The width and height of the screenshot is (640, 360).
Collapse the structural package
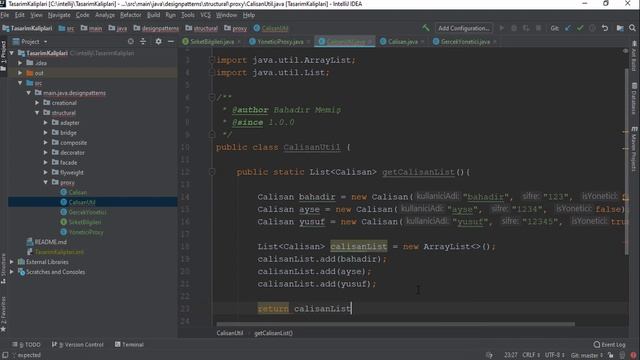37,113
